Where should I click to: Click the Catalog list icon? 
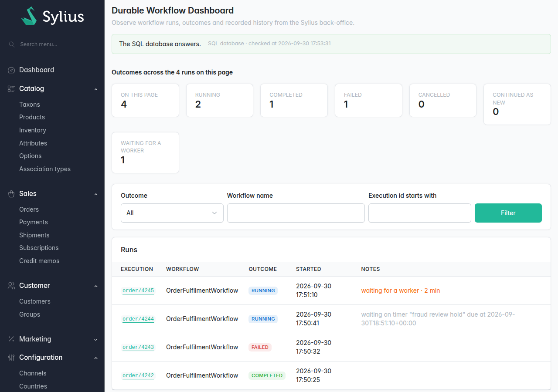[x=12, y=89]
